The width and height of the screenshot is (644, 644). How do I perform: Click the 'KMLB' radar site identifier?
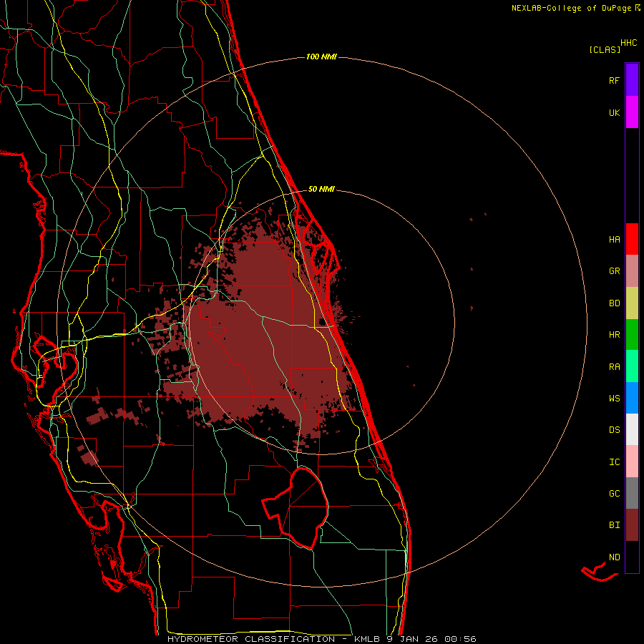(366, 639)
